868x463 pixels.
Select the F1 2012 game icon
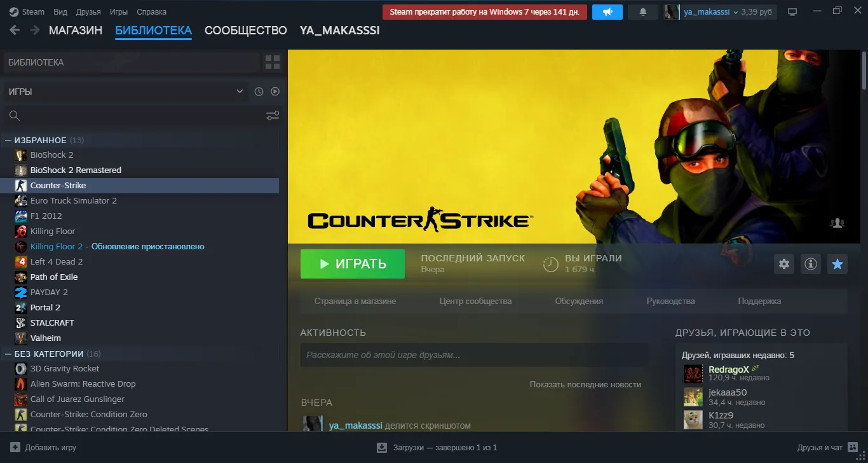coord(21,216)
